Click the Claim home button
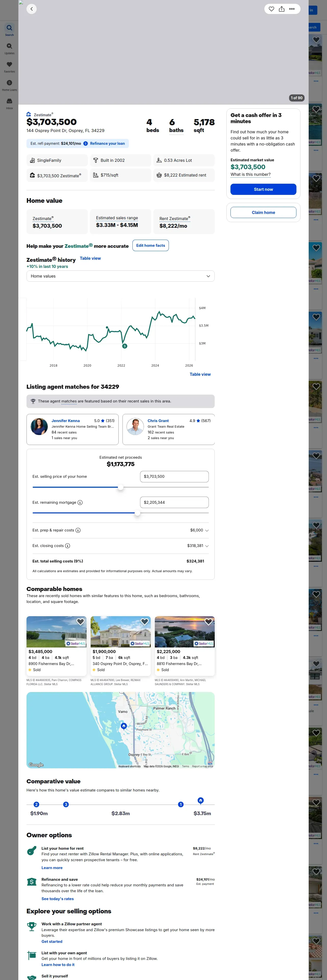327x980 pixels. [263, 213]
